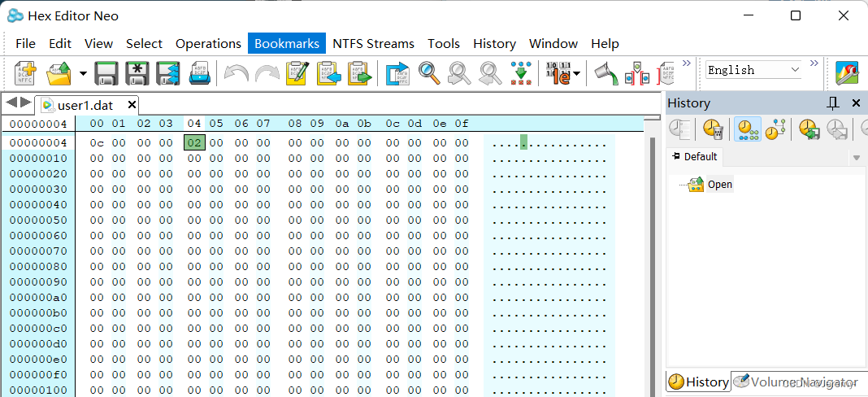This screenshot has height=397, width=868.
Task: Select the user1.dat document tab
Action: [x=85, y=104]
